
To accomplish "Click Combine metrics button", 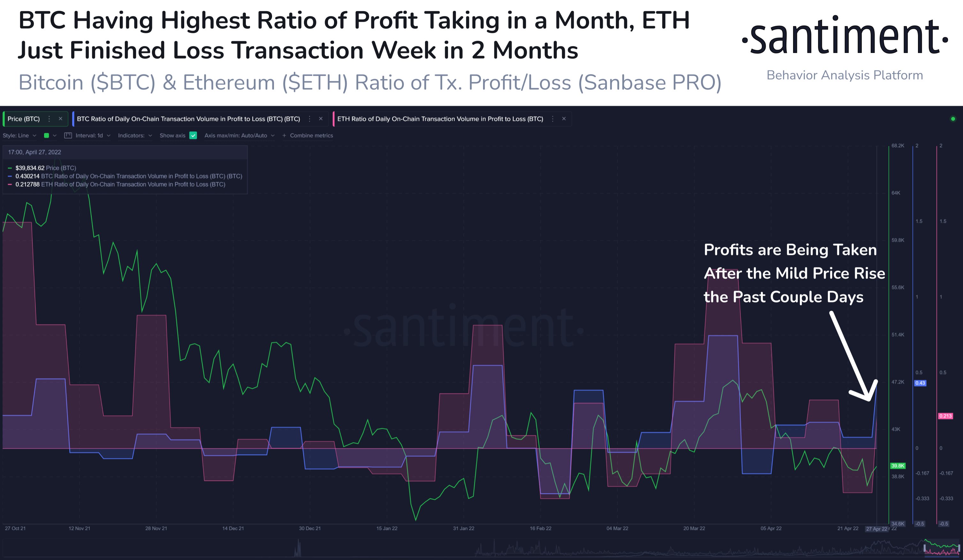I will [x=311, y=135].
